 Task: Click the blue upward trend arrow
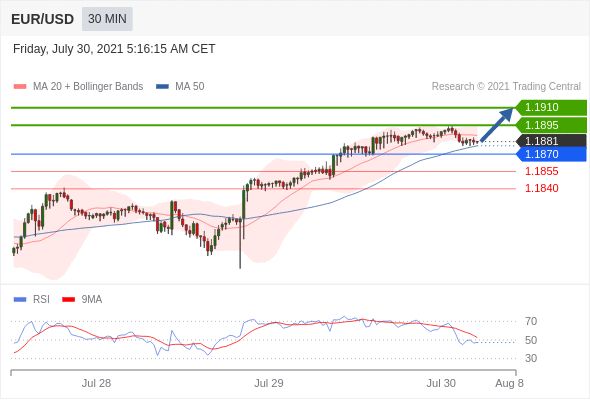click(497, 125)
